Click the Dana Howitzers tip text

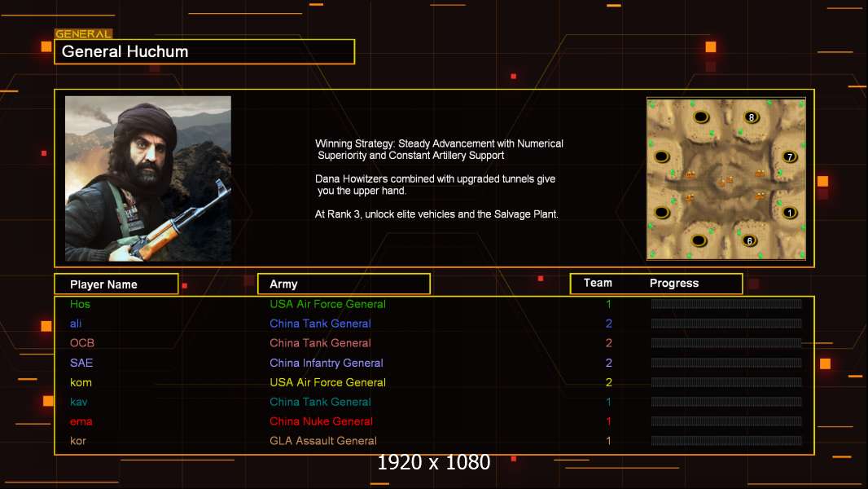click(435, 184)
